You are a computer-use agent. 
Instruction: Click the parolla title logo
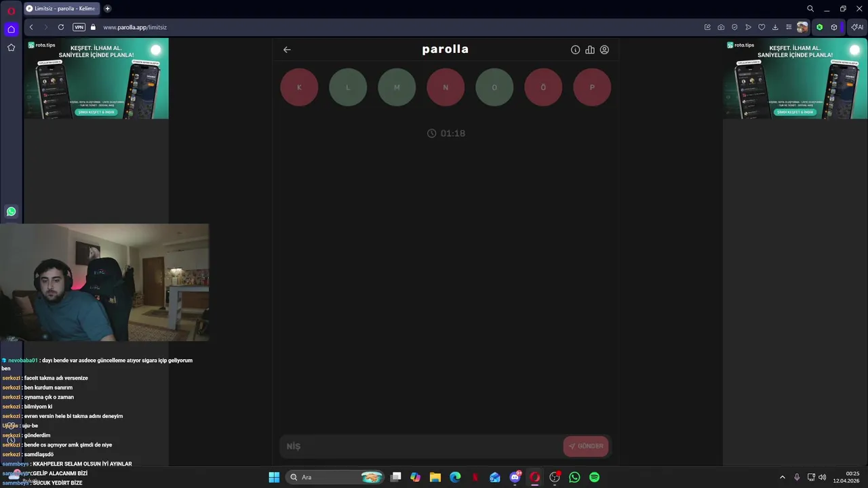446,49
